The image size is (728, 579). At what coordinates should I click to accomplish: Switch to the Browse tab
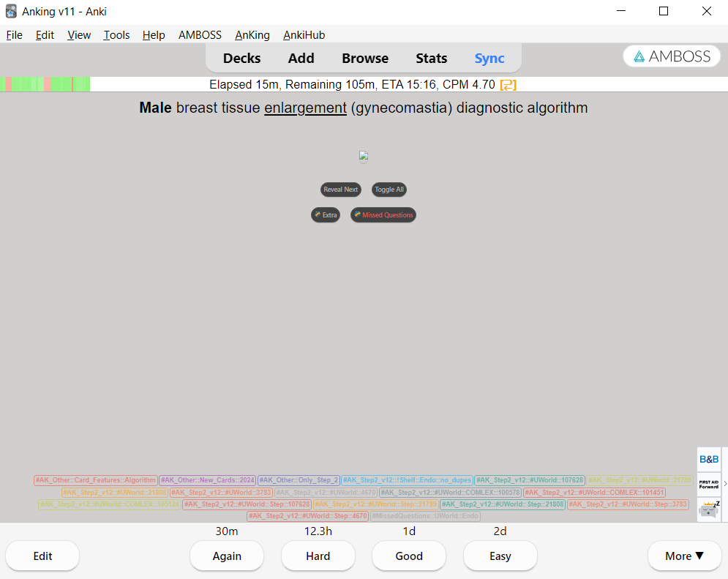click(365, 59)
